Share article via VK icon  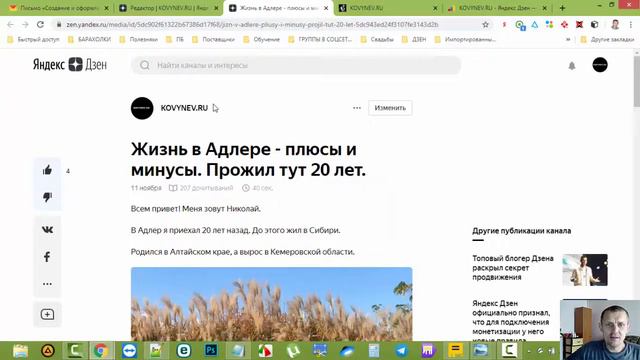(x=47, y=230)
